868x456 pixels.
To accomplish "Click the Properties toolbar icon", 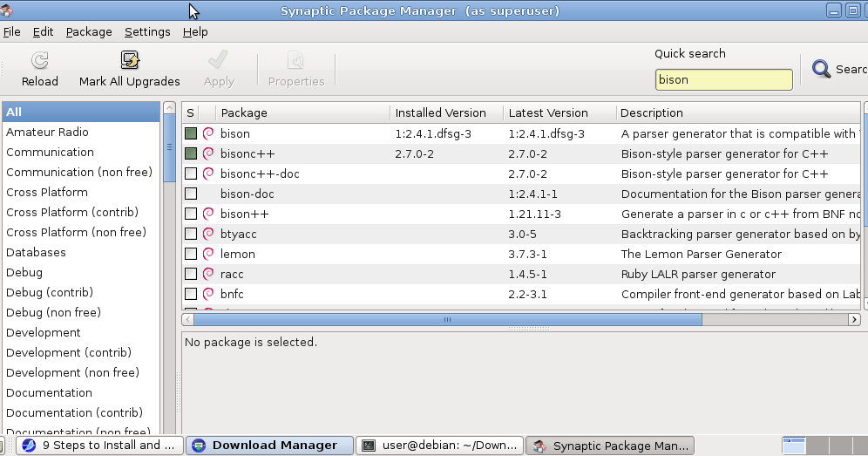I will (295, 60).
